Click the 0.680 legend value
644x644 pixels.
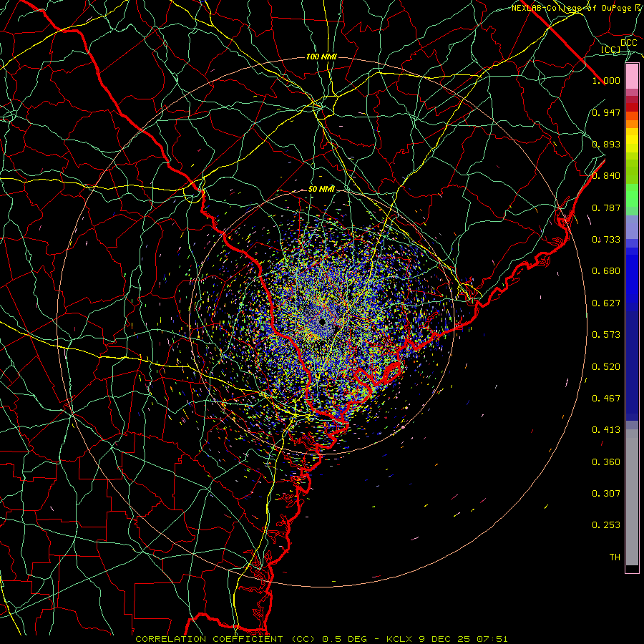[606, 271]
